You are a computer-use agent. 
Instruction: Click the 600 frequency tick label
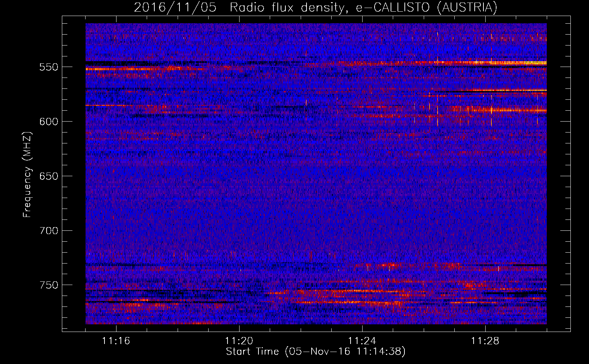click(49, 122)
